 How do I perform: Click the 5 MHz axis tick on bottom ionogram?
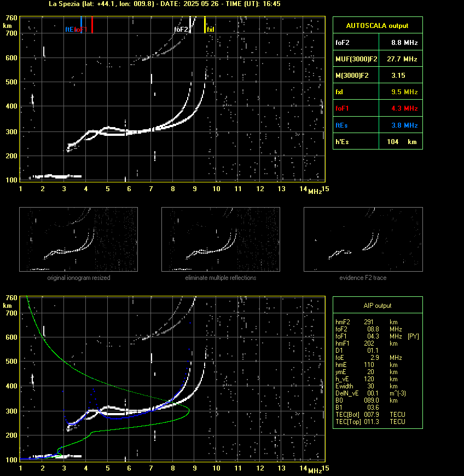108,468
